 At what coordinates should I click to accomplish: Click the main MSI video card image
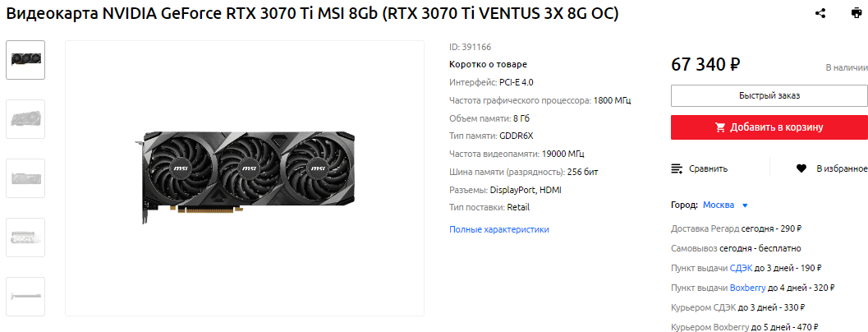245,178
